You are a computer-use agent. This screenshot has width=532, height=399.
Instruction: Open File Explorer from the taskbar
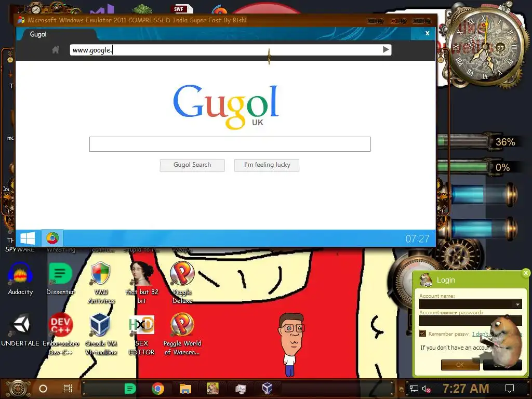[x=185, y=389]
